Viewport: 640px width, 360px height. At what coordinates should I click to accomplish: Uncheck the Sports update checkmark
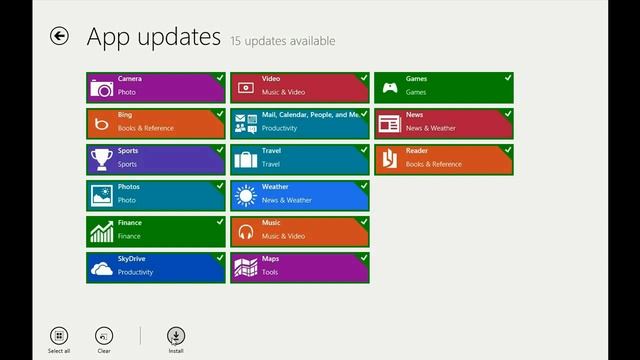[220, 149]
